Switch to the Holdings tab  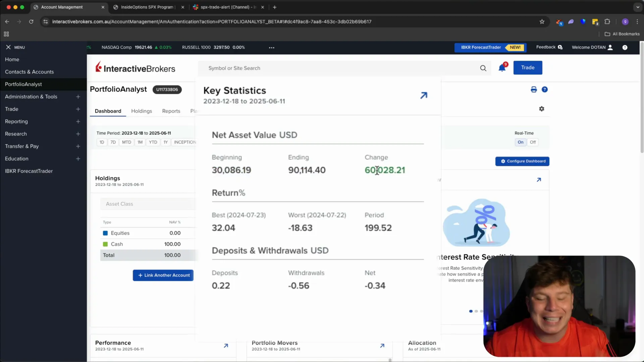pyautogui.click(x=142, y=111)
